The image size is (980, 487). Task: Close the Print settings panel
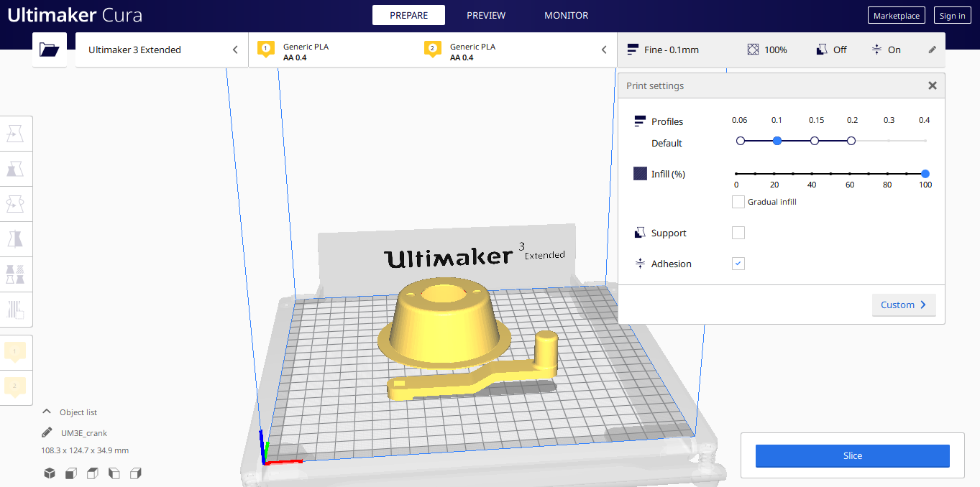[x=933, y=85]
